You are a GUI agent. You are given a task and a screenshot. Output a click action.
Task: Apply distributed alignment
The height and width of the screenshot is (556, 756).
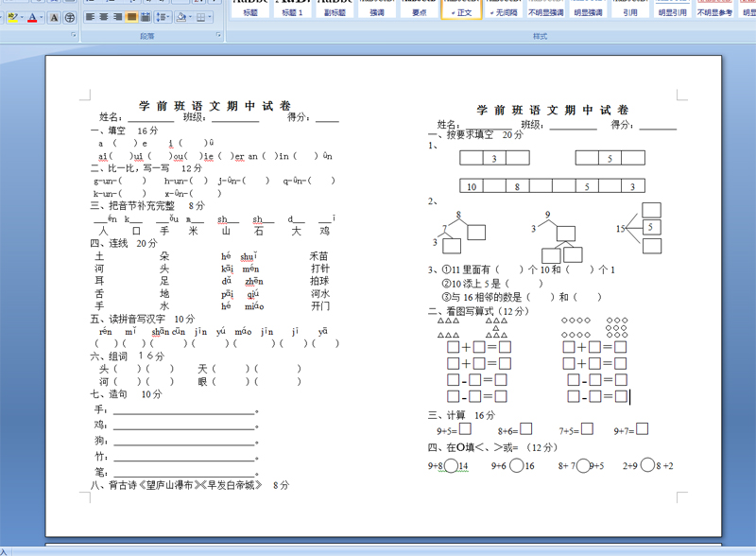point(146,17)
